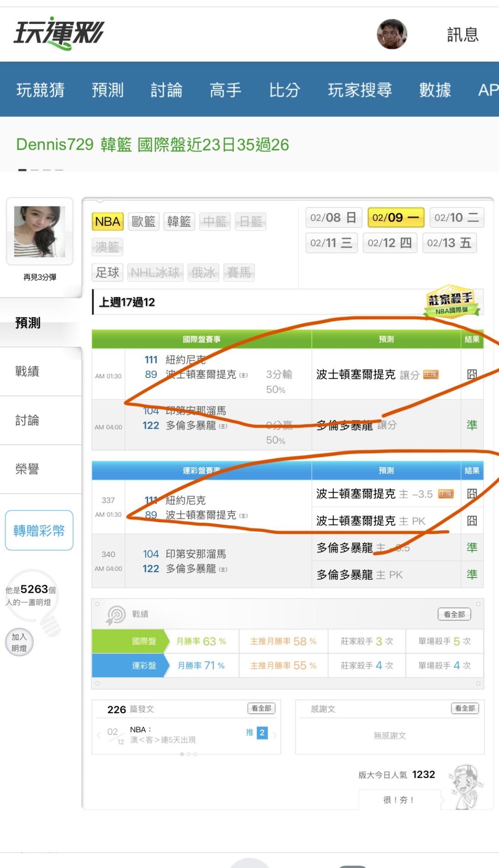Image resolution: width=499 pixels, height=868 pixels.
Task: Open the post 澳<客>連5天出現
Action: point(163,740)
